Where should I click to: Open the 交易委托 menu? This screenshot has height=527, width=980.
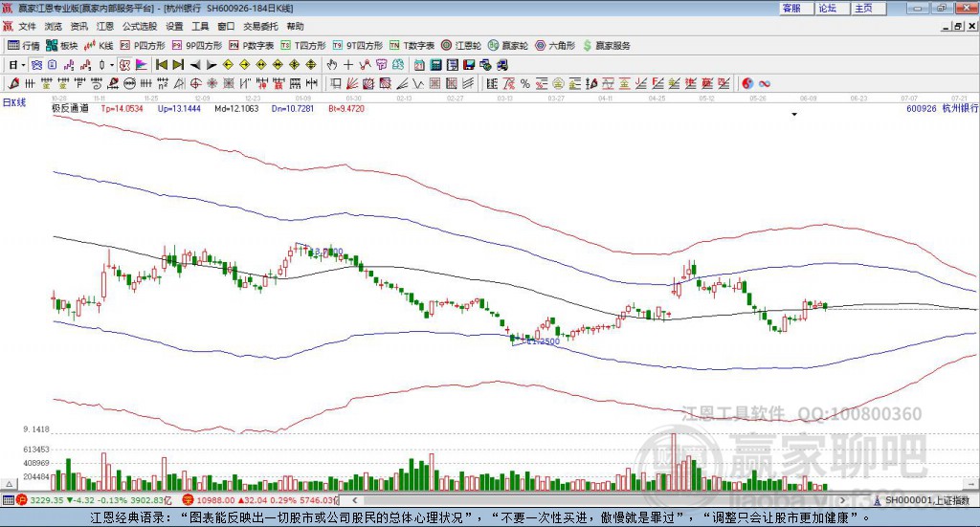(x=260, y=26)
